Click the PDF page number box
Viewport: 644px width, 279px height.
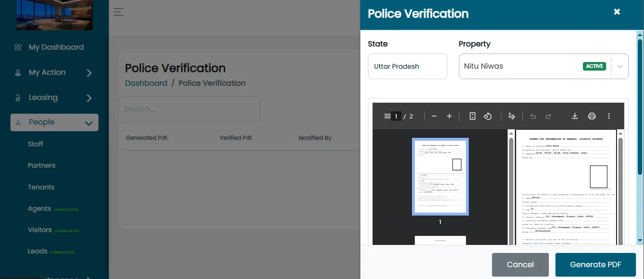[x=396, y=116]
